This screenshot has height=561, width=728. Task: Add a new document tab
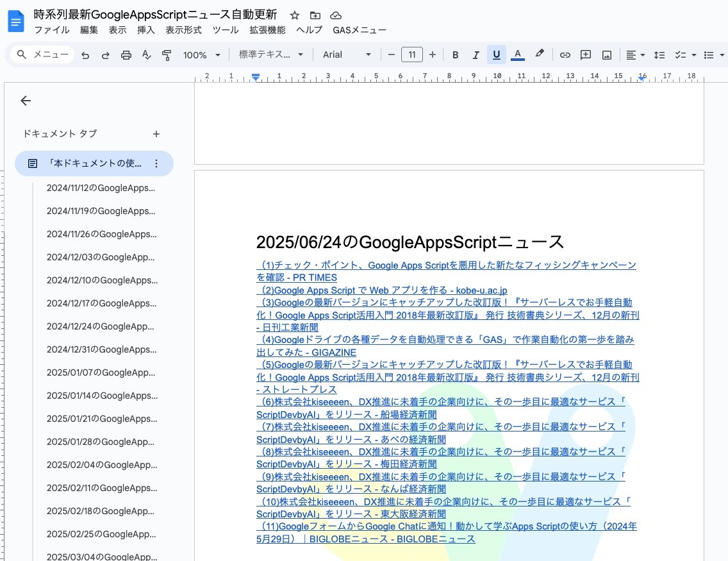click(156, 134)
